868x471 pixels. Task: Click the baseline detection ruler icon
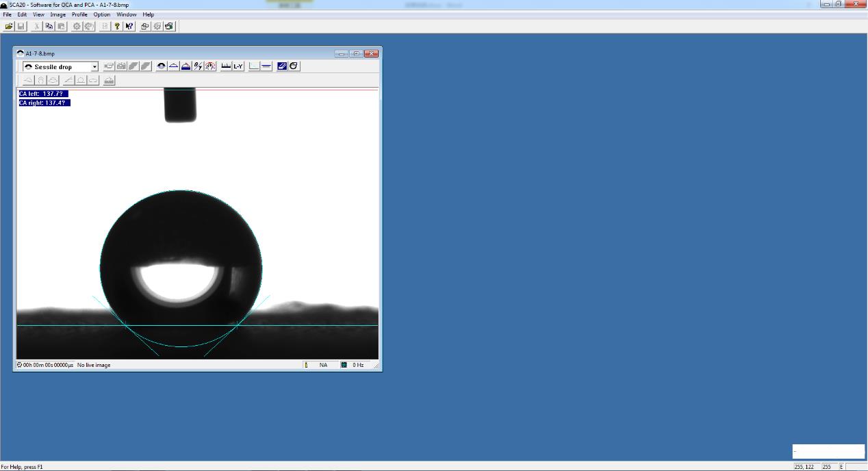tap(226, 66)
